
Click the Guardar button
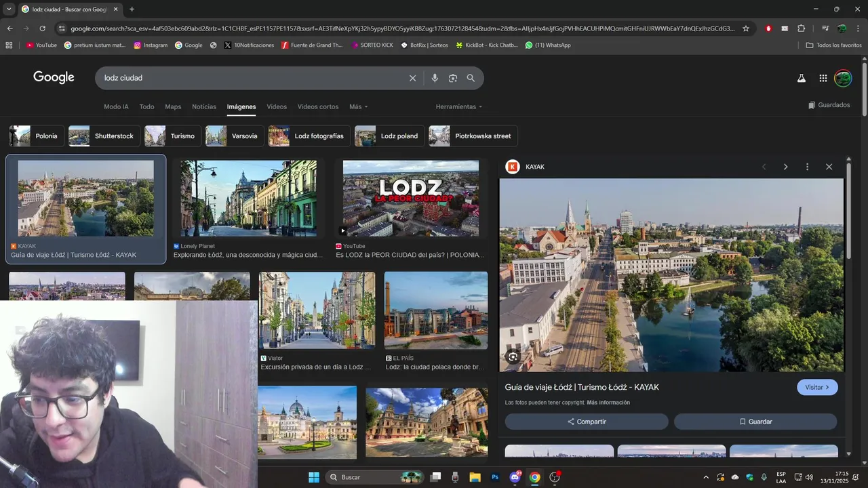tap(755, 422)
